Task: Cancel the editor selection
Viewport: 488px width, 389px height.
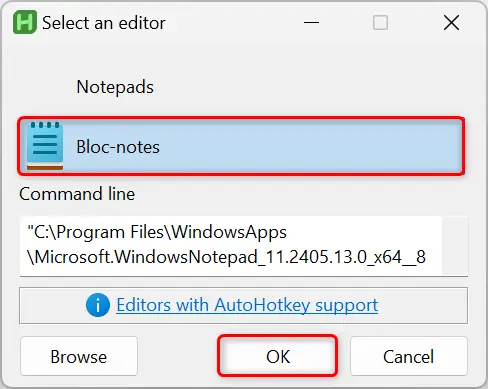Action: coord(409,356)
